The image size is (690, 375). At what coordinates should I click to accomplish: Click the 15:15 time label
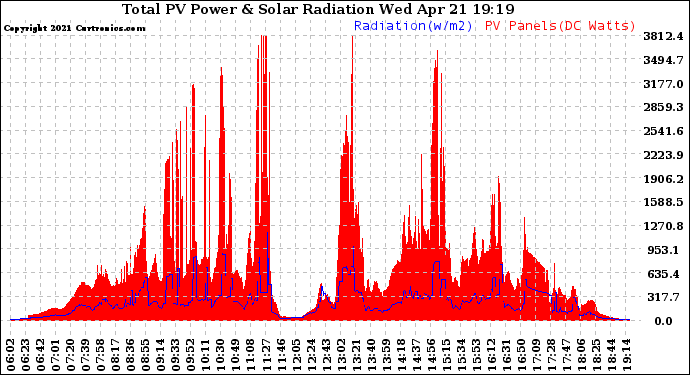[445, 354]
